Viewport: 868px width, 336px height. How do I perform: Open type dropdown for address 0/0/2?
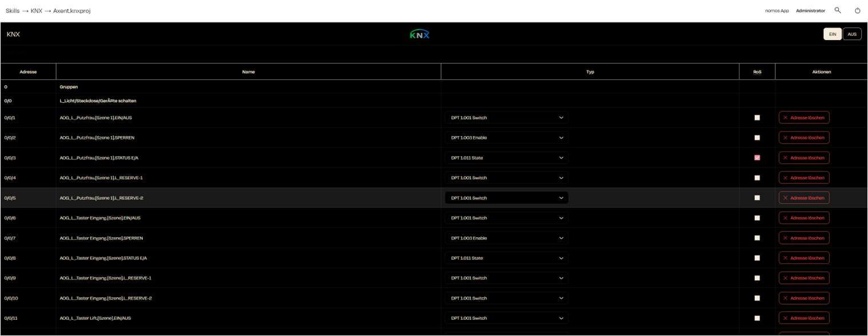coord(506,138)
